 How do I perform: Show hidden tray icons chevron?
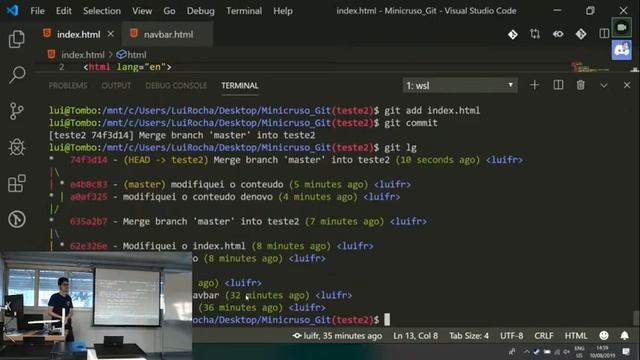[527, 351]
